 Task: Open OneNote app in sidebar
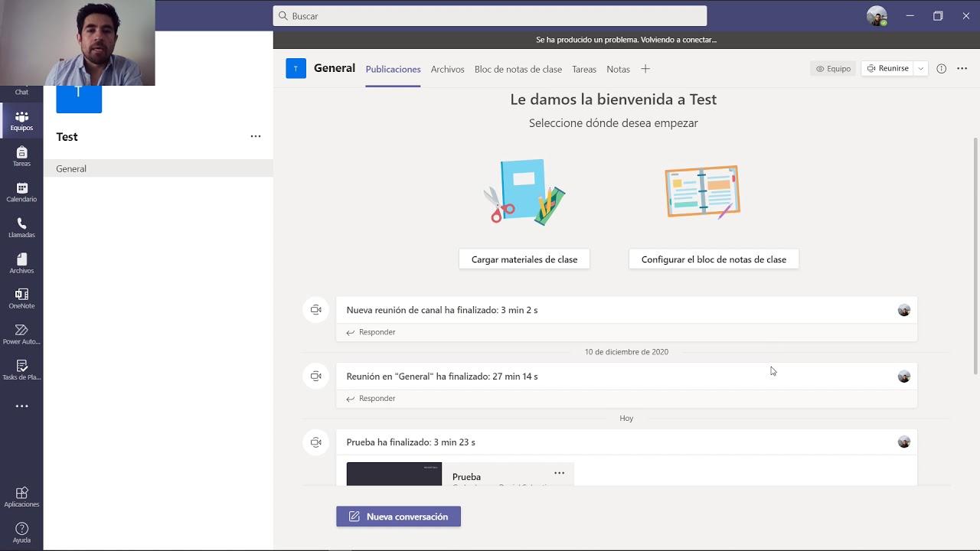[x=21, y=298]
